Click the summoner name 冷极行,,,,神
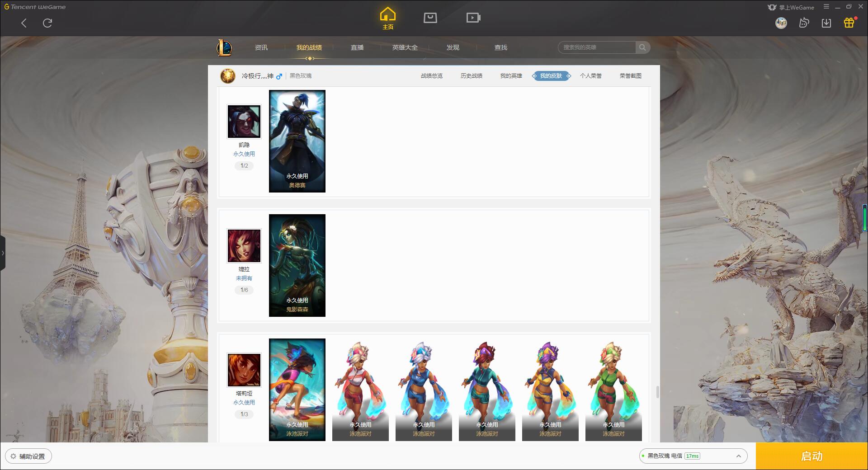The image size is (868, 470). pos(257,76)
